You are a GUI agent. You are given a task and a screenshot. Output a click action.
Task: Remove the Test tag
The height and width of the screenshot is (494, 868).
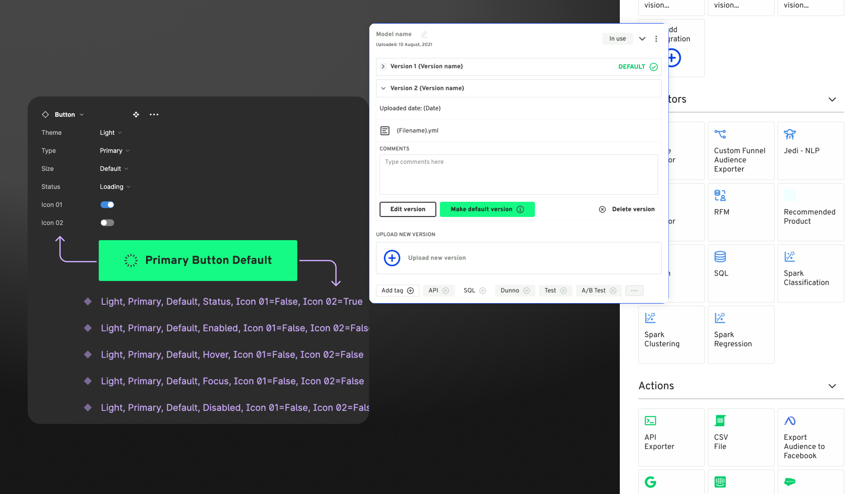(563, 291)
